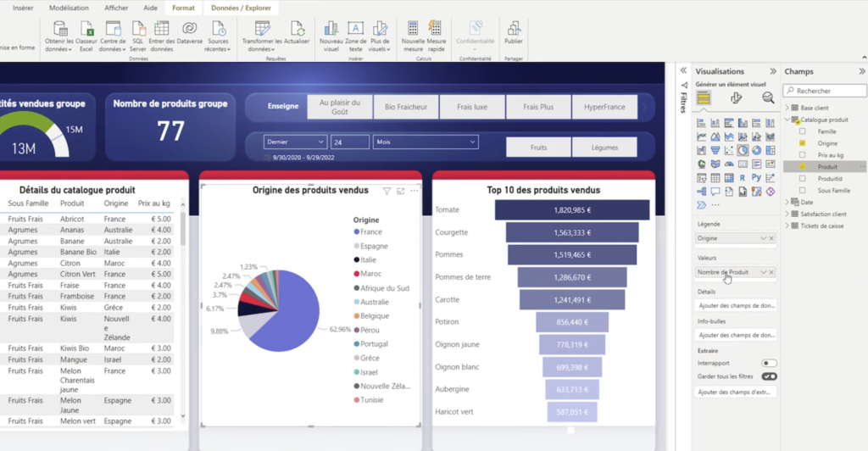Click the filter icon on the pie visual
This screenshot has width=868, height=451.
(387, 191)
